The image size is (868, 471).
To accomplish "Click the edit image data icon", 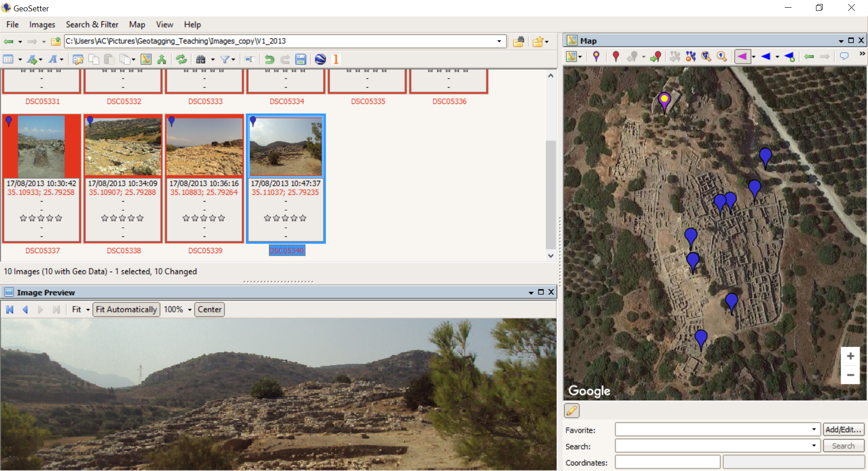I will (78, 59).
